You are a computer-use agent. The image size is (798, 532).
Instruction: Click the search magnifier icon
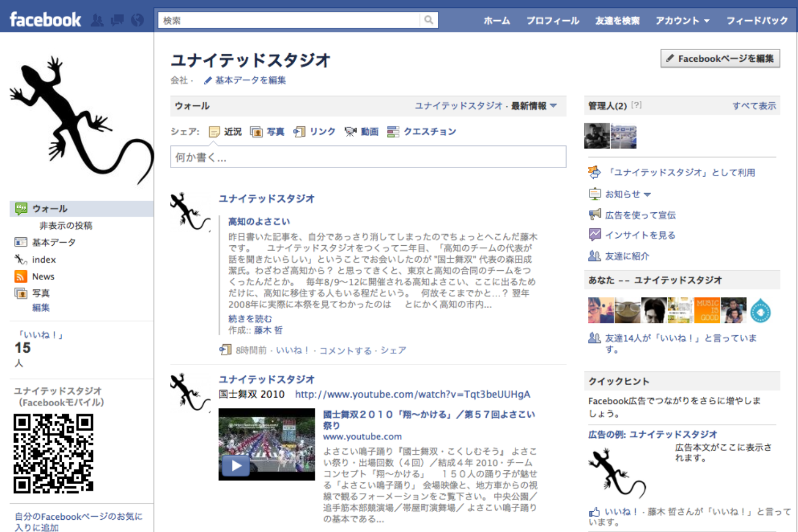[x=428, y=20]
